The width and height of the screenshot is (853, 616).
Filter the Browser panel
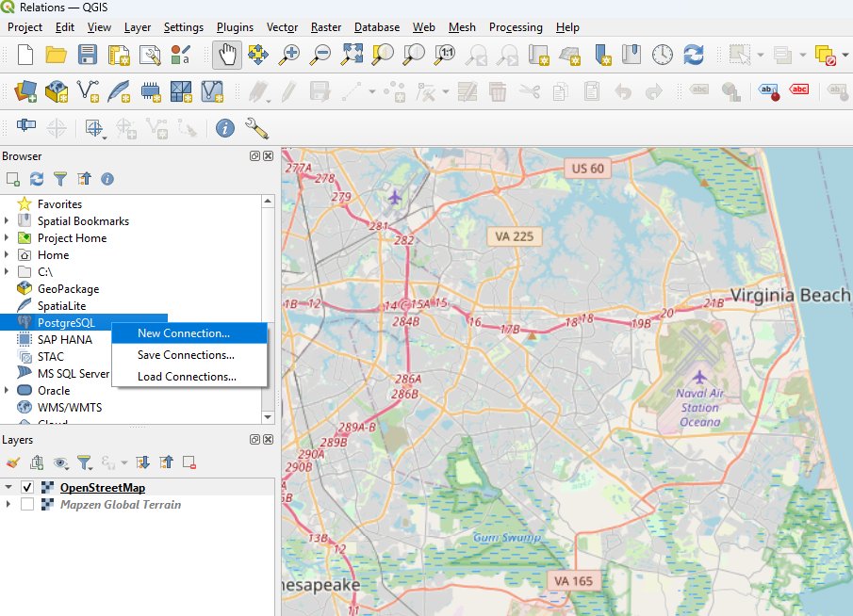click(60, 179)
